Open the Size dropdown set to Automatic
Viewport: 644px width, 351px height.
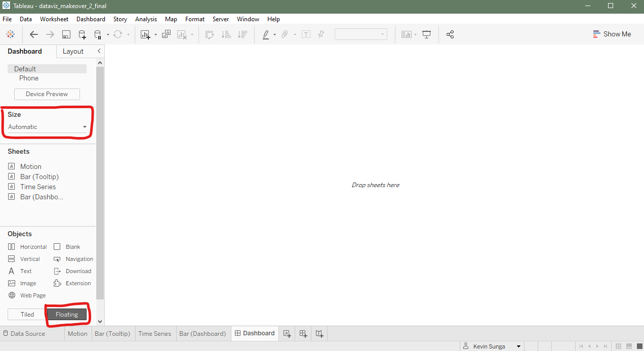click(x=47, y=127)
